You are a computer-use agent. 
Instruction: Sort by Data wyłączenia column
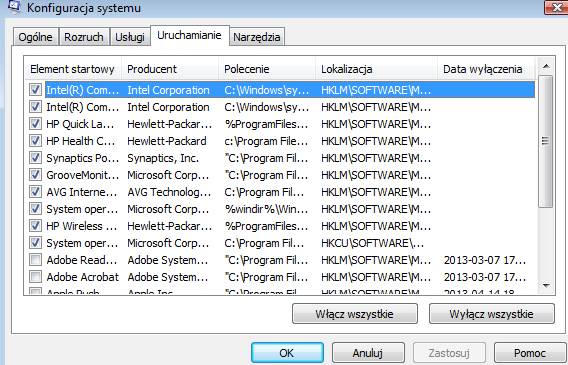486,69
